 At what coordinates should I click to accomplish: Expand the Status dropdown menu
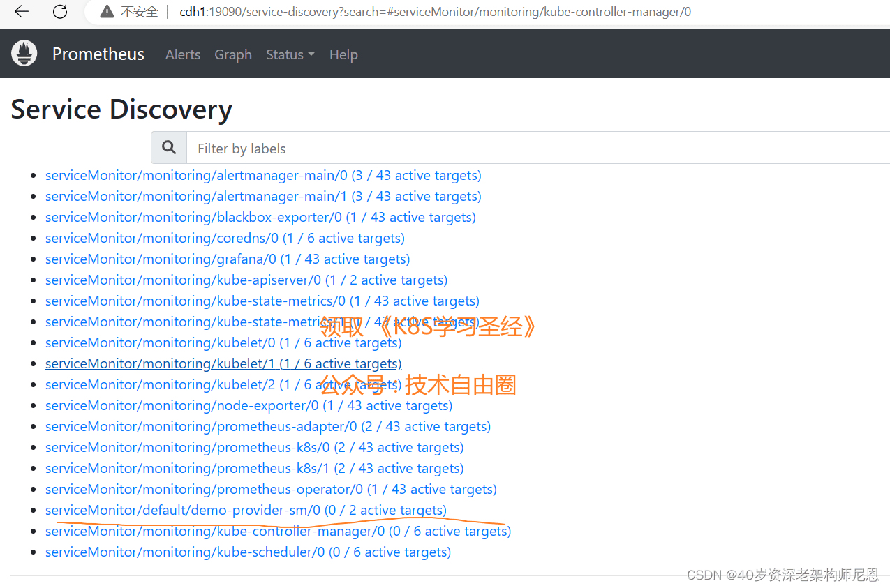click(290, 54)
